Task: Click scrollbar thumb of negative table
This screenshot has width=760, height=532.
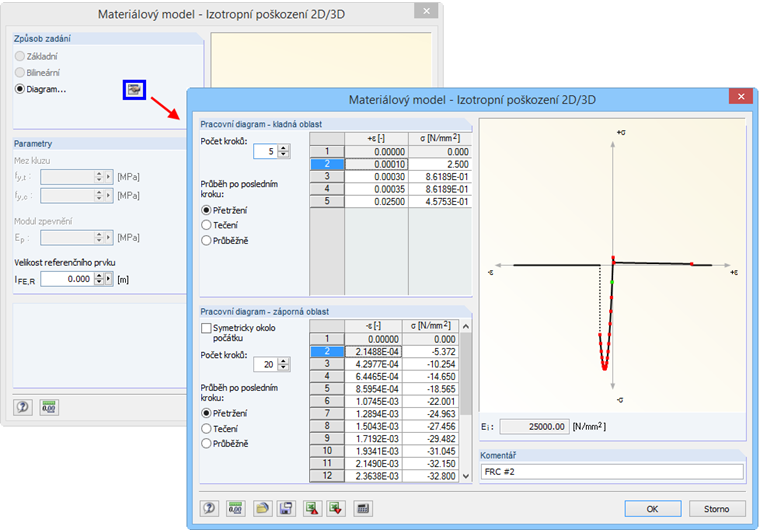Action: tap(466, 374)
